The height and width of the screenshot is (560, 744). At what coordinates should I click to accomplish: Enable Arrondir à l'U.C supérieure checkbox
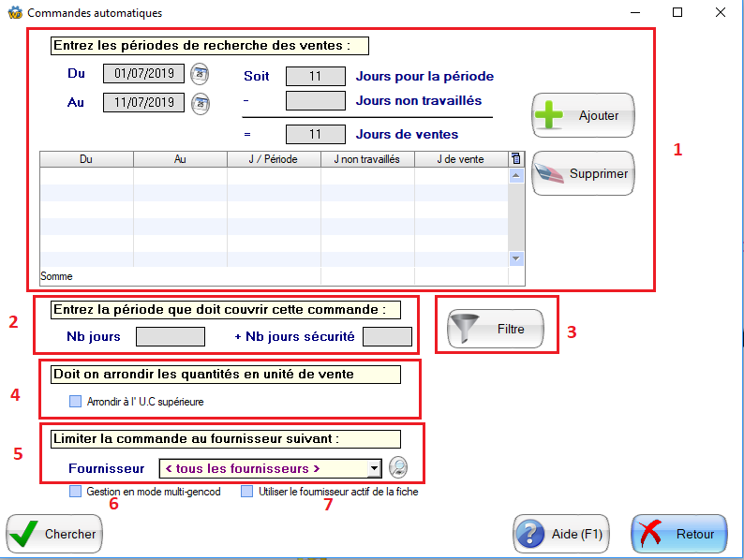click(76, 402)
